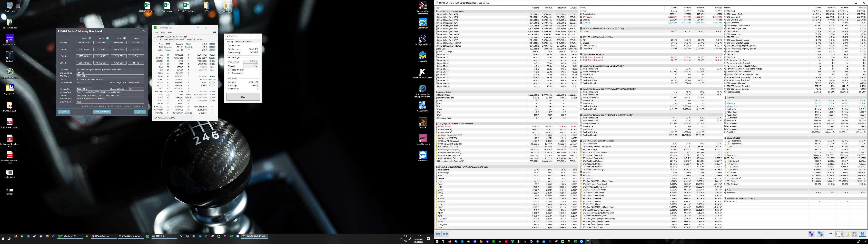Open HWiNFO sensor settings gear

854,234
